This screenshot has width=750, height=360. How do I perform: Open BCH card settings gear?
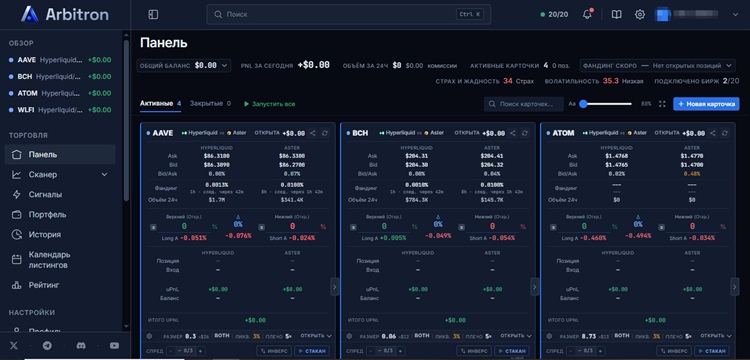(x=350, y=336)
